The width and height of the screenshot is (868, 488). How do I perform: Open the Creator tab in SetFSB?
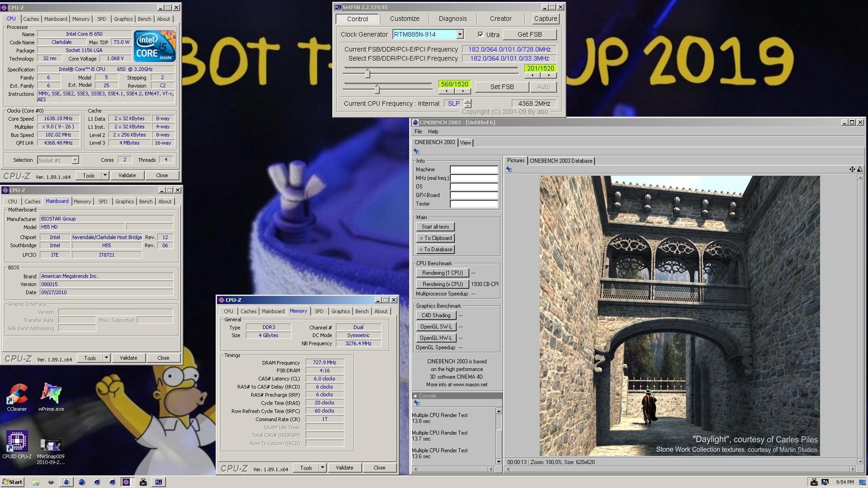(x=500, y=19)
